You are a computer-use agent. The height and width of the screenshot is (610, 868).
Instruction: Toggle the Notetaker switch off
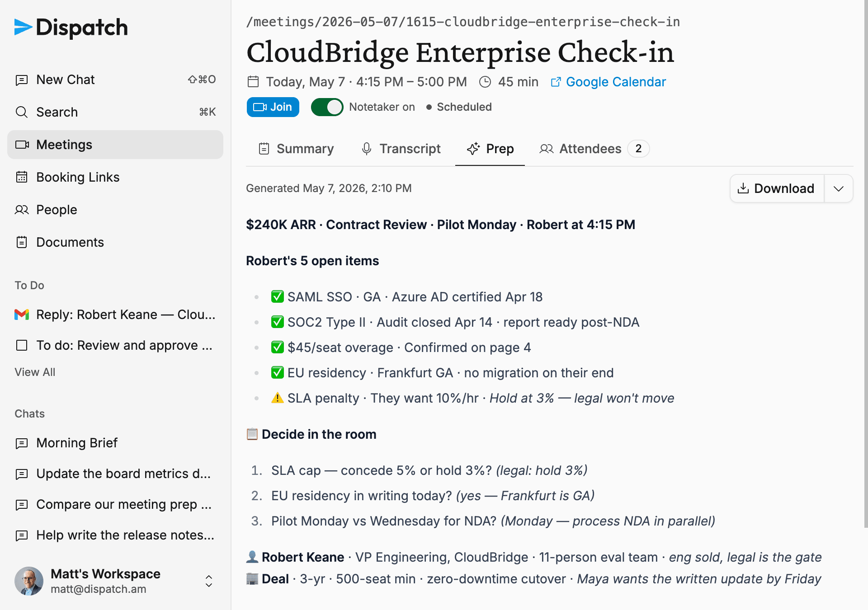tap(327, 107)
